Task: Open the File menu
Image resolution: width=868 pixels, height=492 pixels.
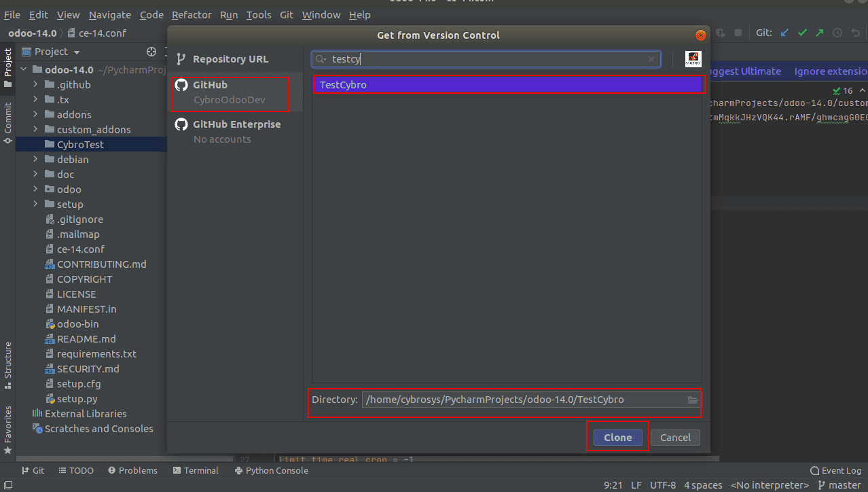Action: pos(12,14)
